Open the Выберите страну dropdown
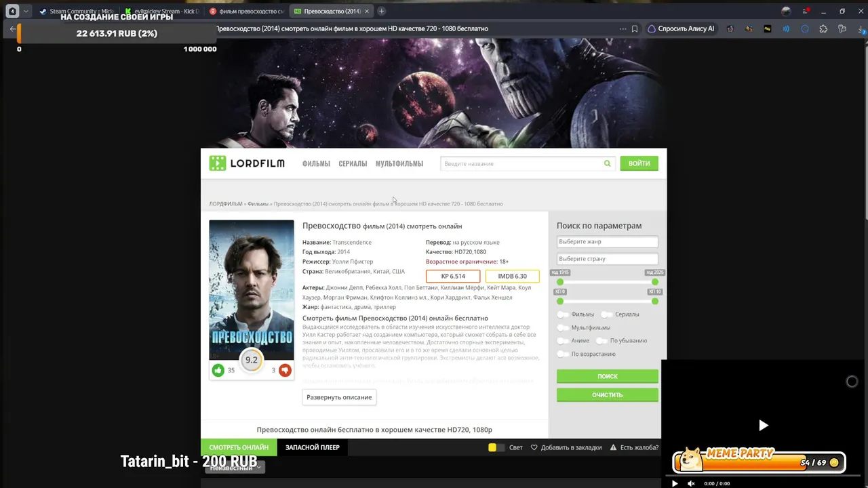This screenshot has height=488, width=868. click(607, 259)
